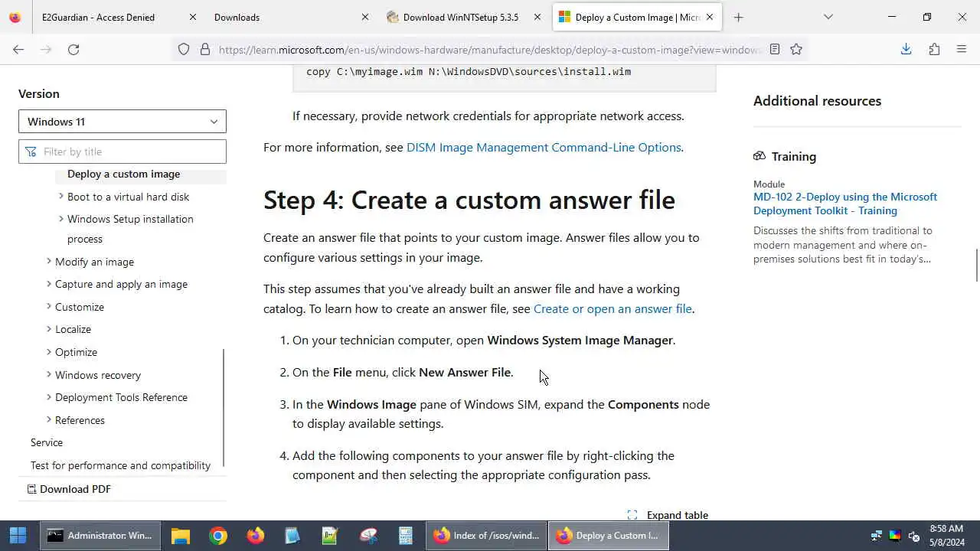Select Deploy a custom image in sidebar
The height and width of the screenshot is (551, 980).
(123, 174)
